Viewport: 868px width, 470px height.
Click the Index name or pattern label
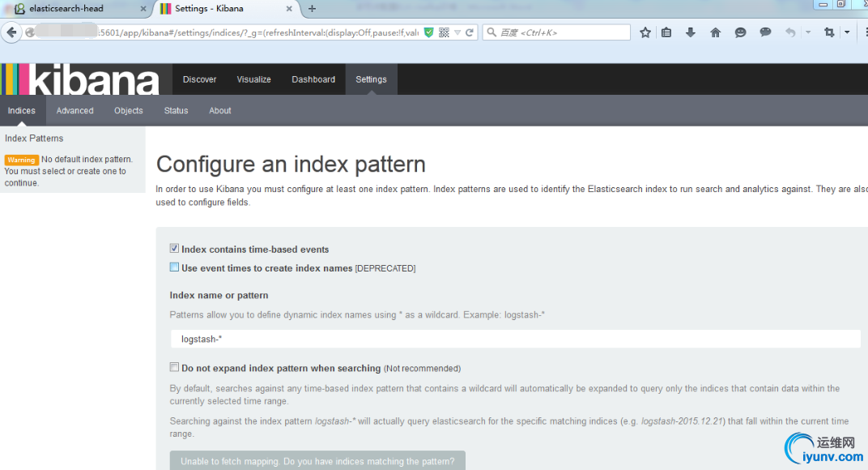[x=219, y=296]
